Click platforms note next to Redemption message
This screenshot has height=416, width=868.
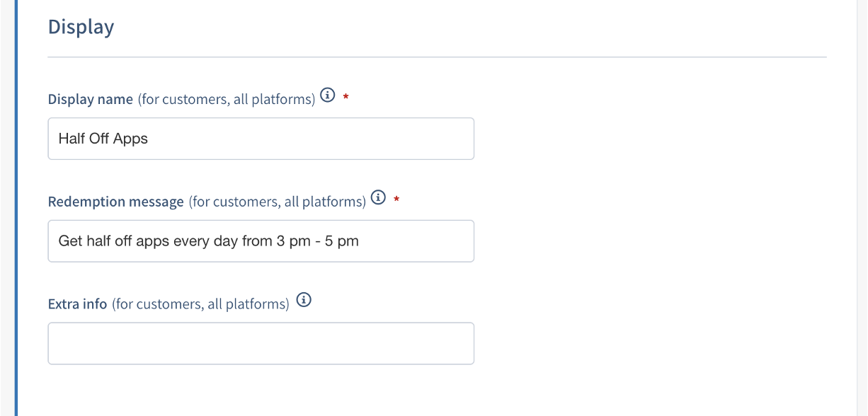pos(277,202)
